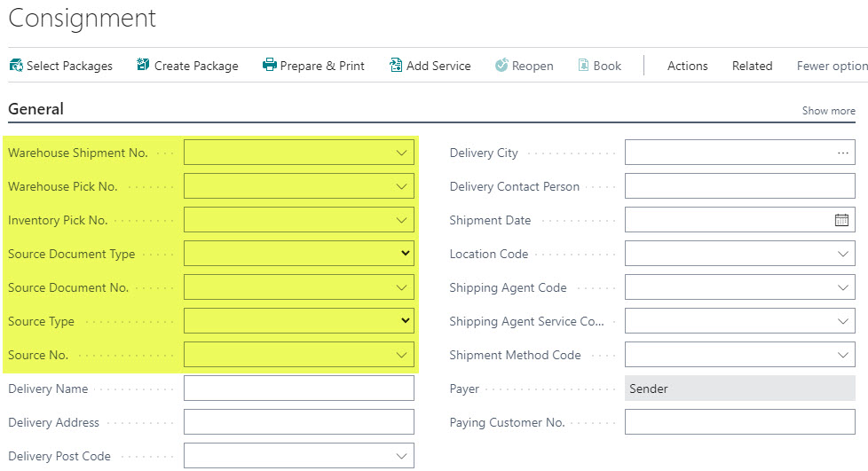The height and width of the screenshot is (471, 868).
Task: Click into the Delivery Name field
Action: 299,389
